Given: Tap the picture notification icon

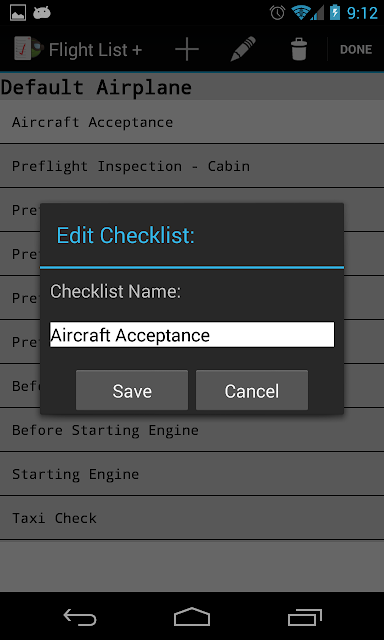Looking at the screenshot, I should [18, 13].
